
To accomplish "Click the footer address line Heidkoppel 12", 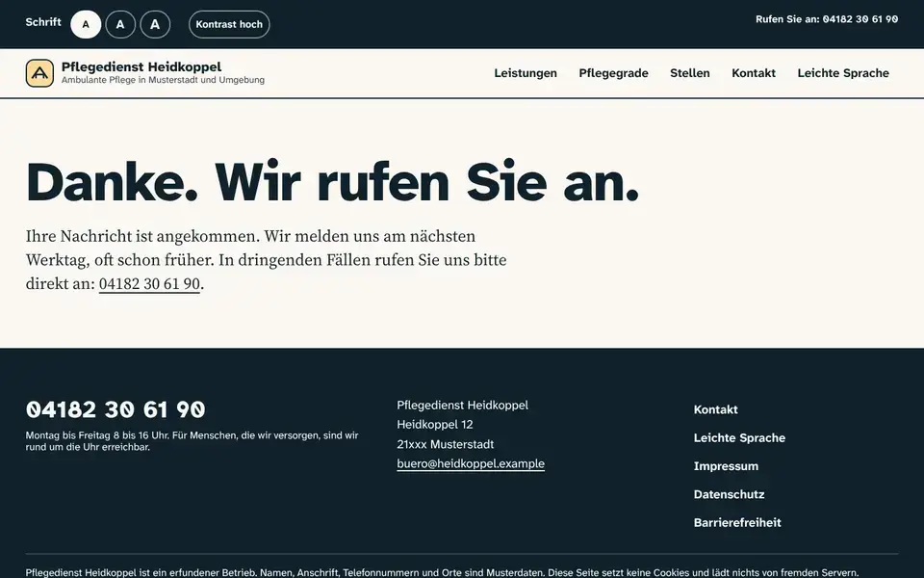I will (x=435, y=425).
